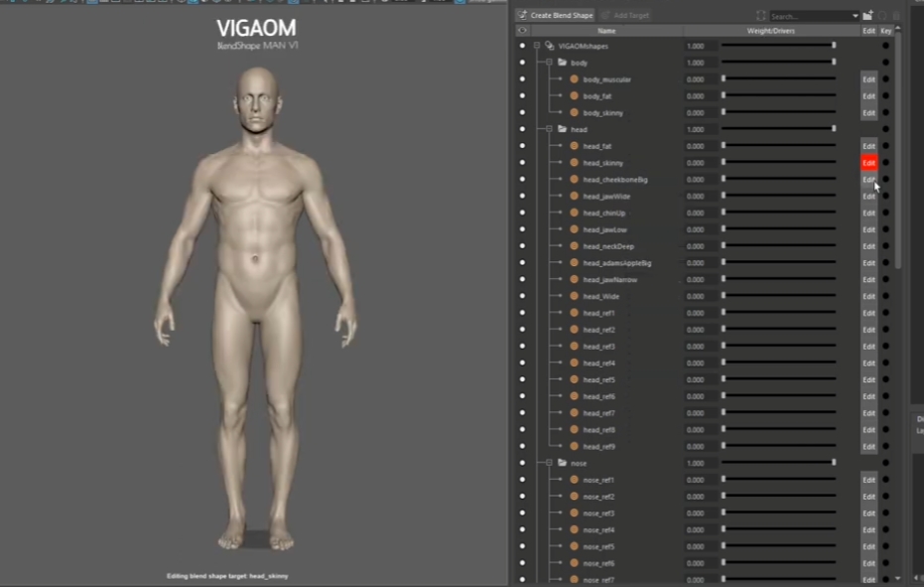Viewport: 924px width, 587px height.
Task: Click Edit button for body_muscular
Action: coord(868,79)
